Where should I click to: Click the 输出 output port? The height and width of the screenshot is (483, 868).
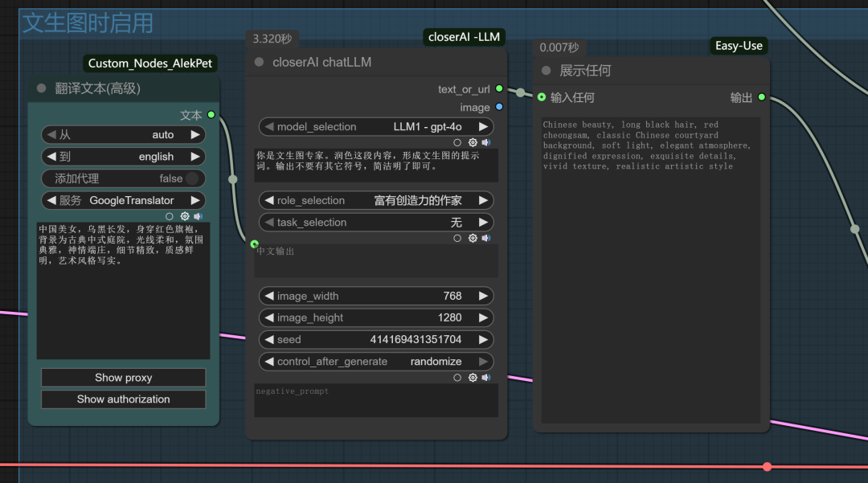click(762, 97)
